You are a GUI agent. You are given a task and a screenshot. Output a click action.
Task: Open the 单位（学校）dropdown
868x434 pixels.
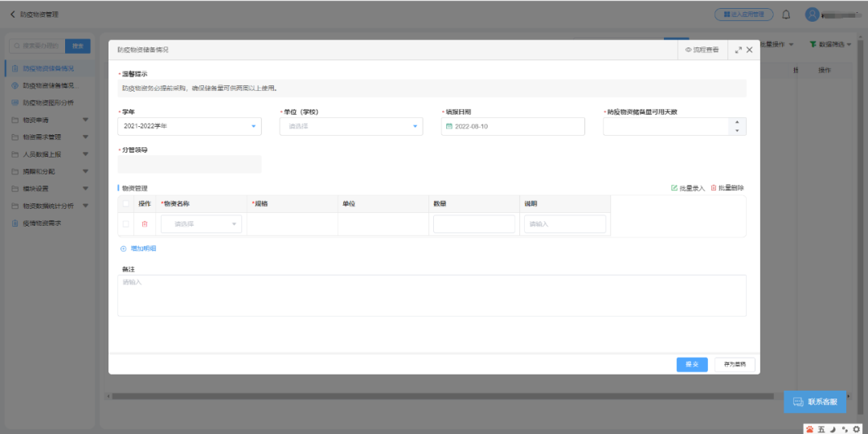click(x=351, y=126)
